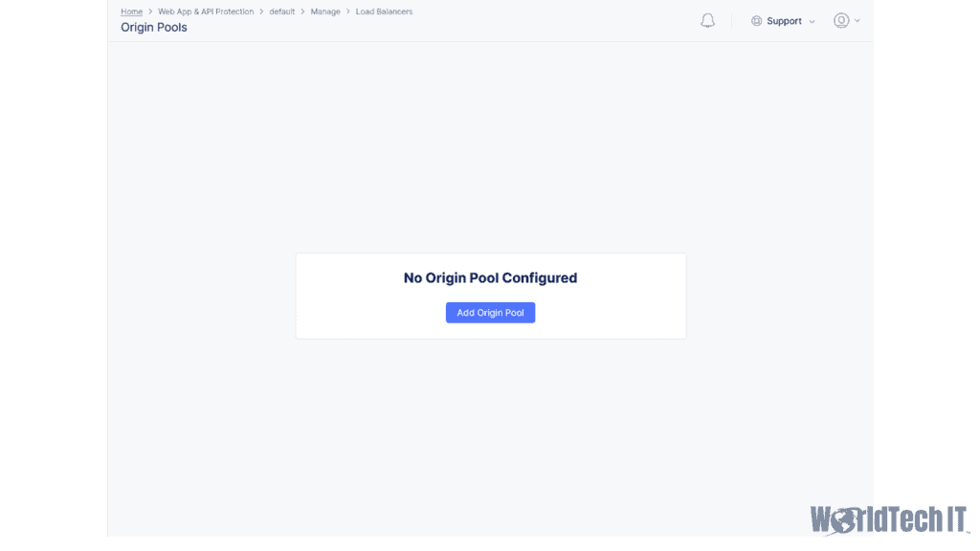This screenshot has width=980, height=551.
Task: Select Web App & API Protection breadcrumb
Action: (x=206, y=11)
